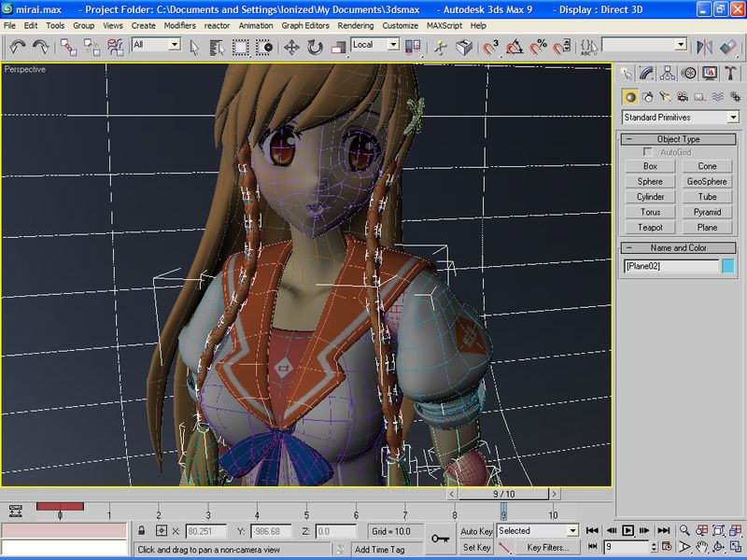Open the Utilities hammer panel
This screenshot has height=560, width=747.
click(x=730, y=72)
